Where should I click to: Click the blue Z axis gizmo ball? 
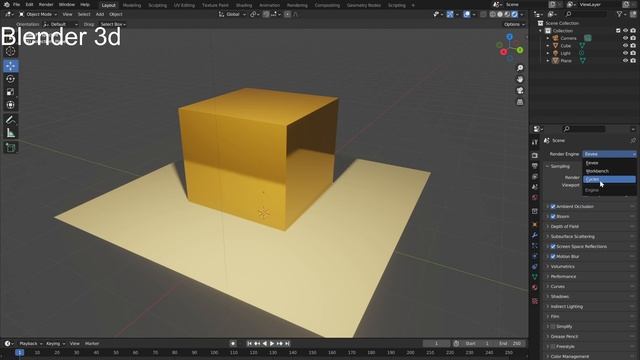(x=509, y=37)
